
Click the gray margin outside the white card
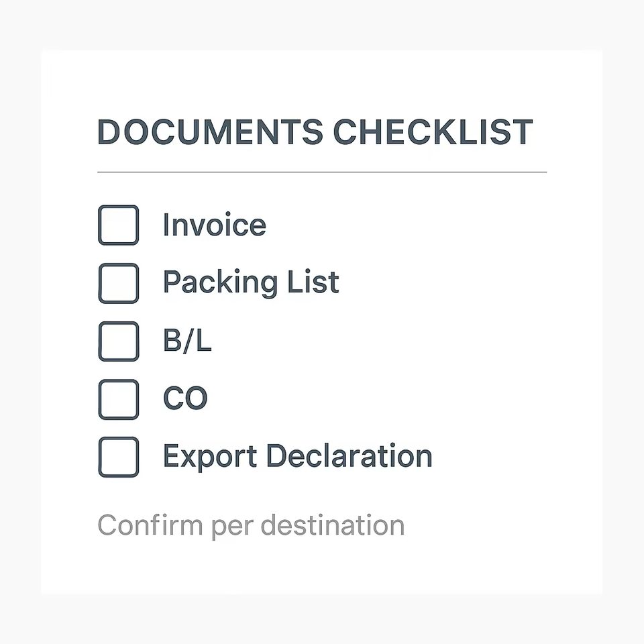coord(20,322)
